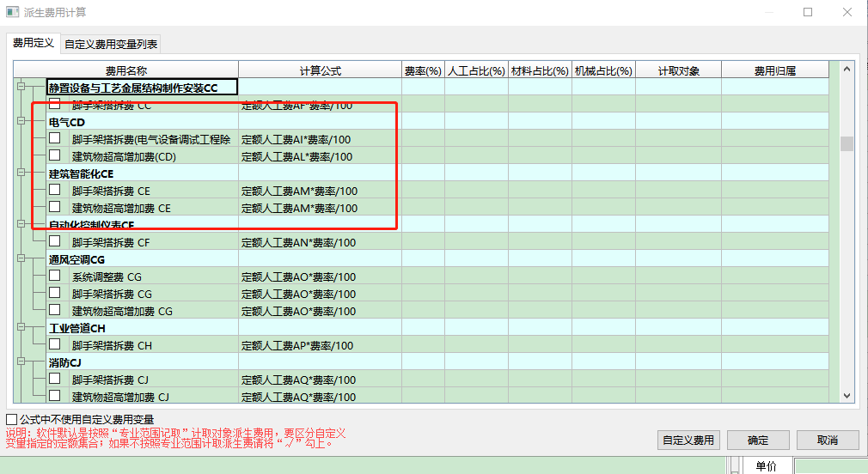Tick the 建筑物超高增加费 CE checkbox
Image resolution: width=868 pixels, height=474 pixels.
pyautogui.click(x=55, y=206)
